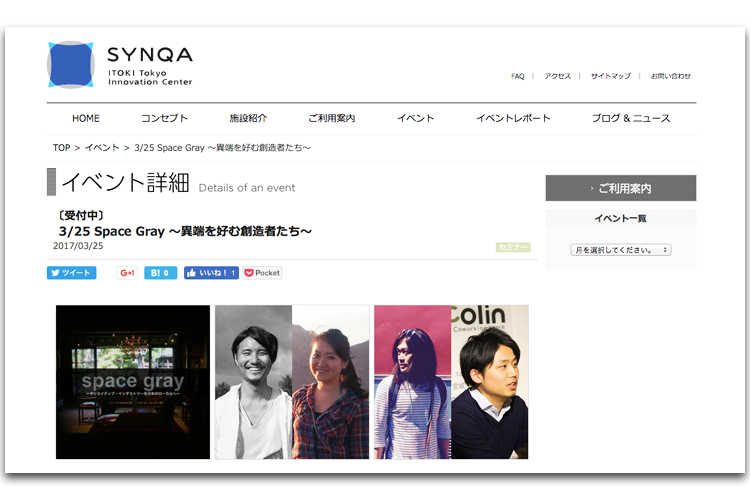The height and width of the screenshot is (500, 750).
Task: Go to the 施設紹介 menu item
Action: [248, 118]
